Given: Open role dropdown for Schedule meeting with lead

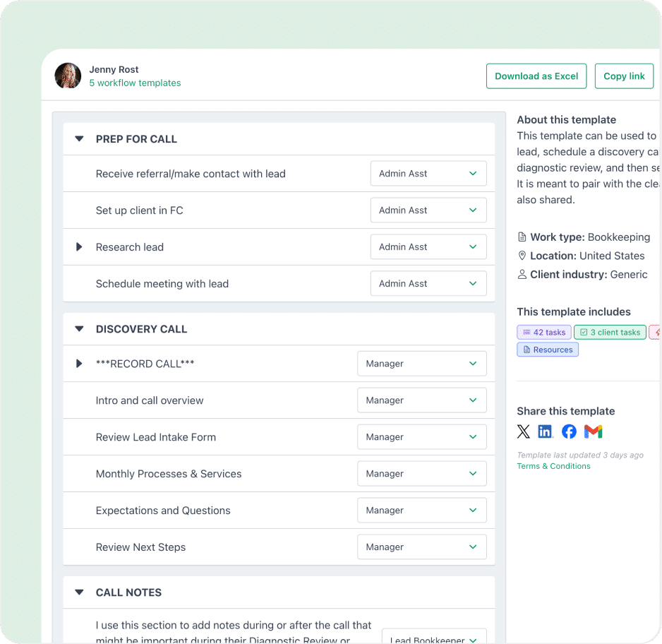Looking at the screenshot, I should (x=428, y=283).
